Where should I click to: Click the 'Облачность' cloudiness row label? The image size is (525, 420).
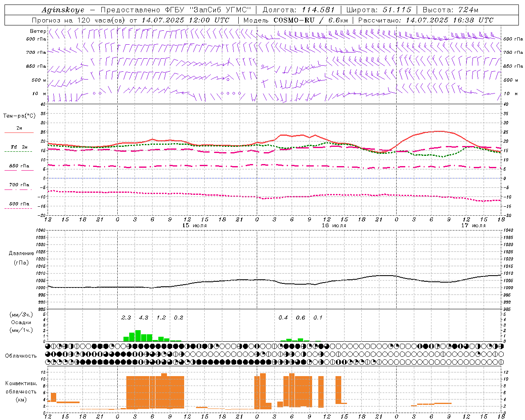[x=21, y=356]
